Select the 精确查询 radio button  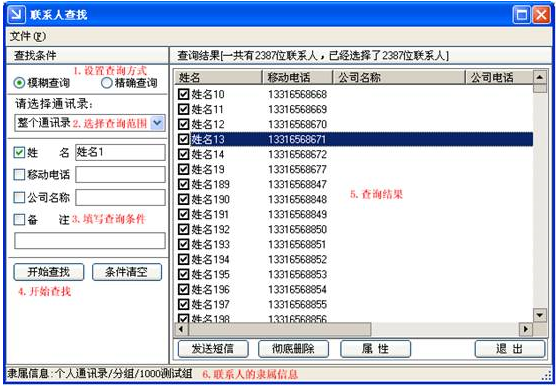(x=106, y=83)
